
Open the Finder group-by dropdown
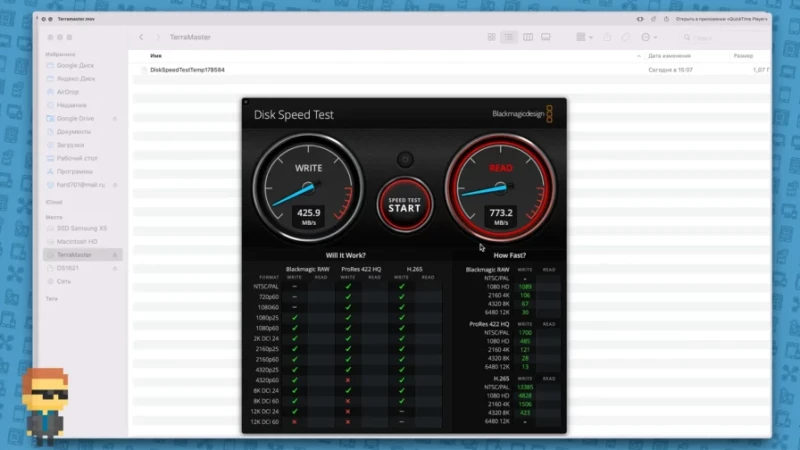[x=584, y=37]
